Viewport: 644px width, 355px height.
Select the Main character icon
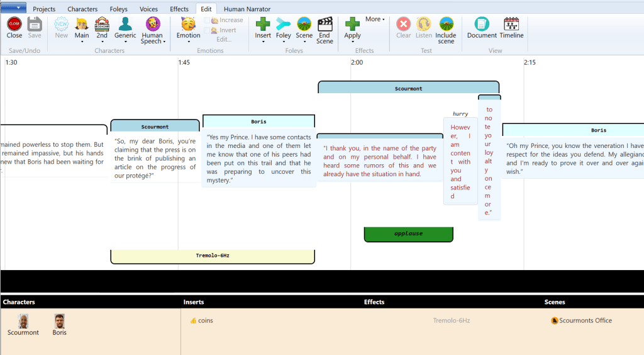[x=82, y=25]
